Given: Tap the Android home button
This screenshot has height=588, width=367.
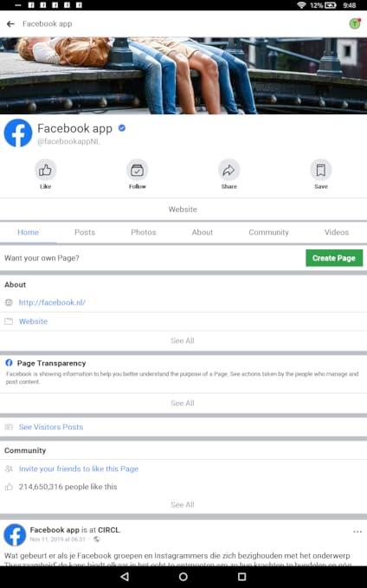Looking at the screenshot, I should 183,577.
